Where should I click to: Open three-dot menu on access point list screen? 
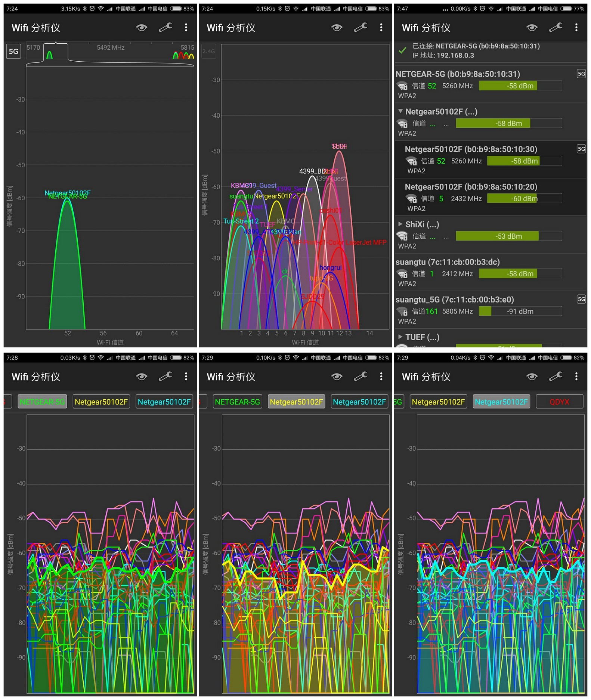(576, 27)
